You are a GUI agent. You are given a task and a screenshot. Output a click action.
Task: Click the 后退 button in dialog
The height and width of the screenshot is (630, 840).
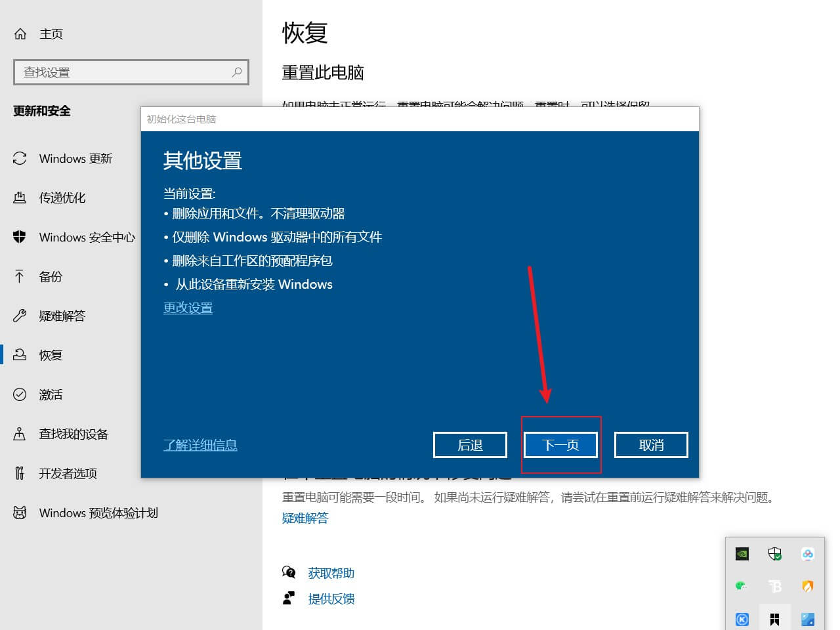pyautogui.click(x=470, y=445)
